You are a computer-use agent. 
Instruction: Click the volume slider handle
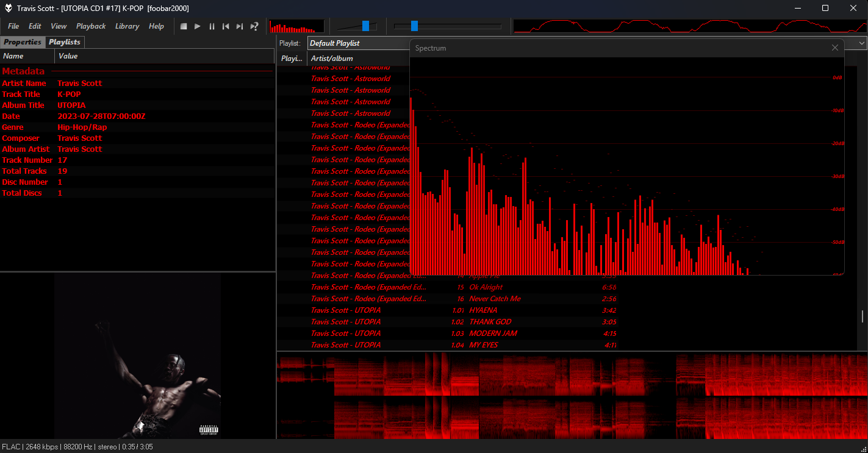click(x=365, y=26)
